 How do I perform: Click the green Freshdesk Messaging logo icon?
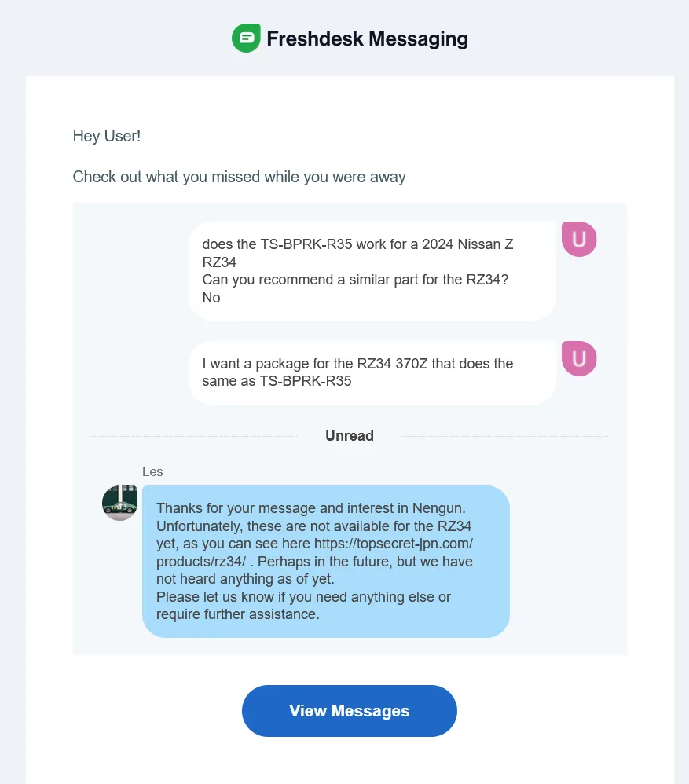[246, 38]
